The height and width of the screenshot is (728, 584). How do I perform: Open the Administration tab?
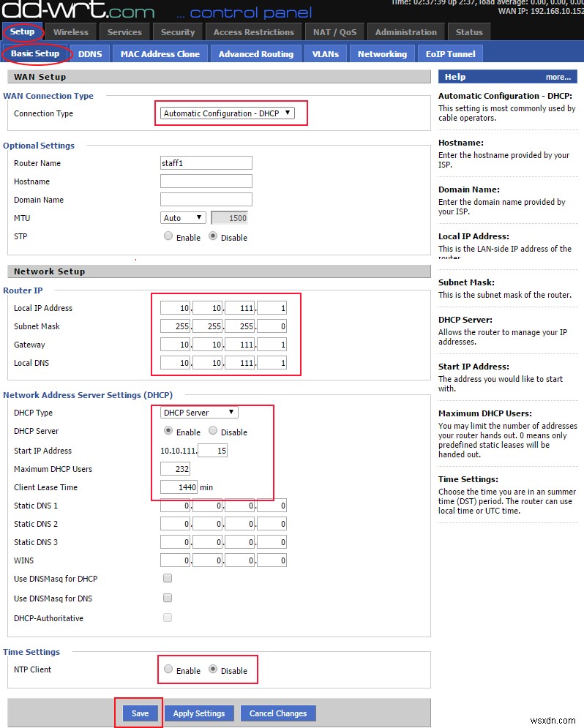click(405, 32)
